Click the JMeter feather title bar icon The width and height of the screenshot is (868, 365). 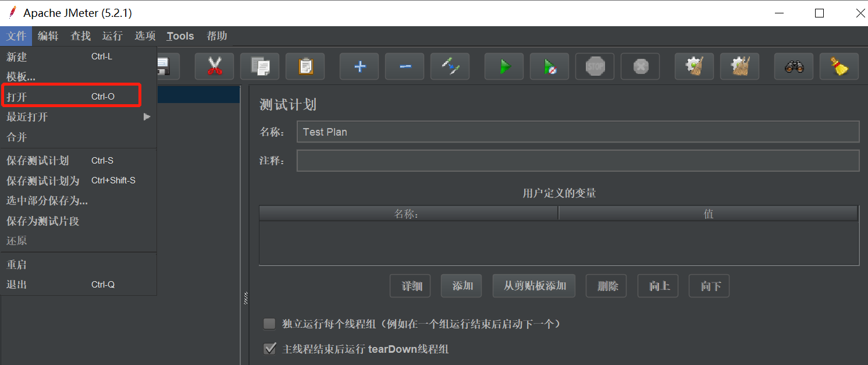(x=12, y=12)
